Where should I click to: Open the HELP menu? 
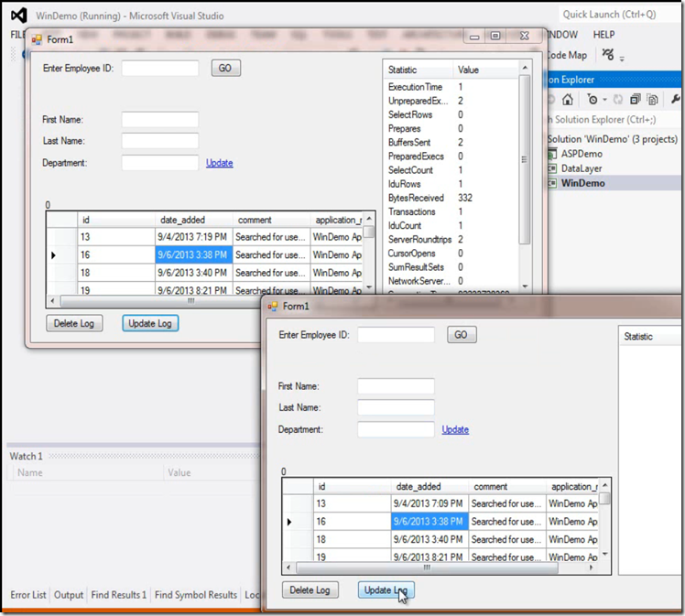coord(603,35)
